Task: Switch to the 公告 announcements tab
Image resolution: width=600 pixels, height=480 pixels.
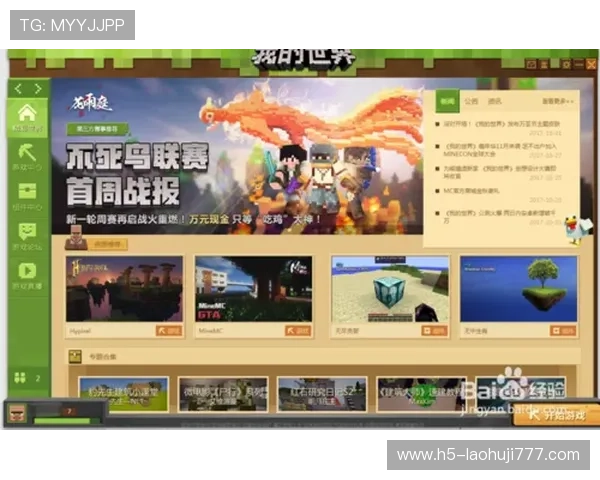Action: tap(471, 101)
